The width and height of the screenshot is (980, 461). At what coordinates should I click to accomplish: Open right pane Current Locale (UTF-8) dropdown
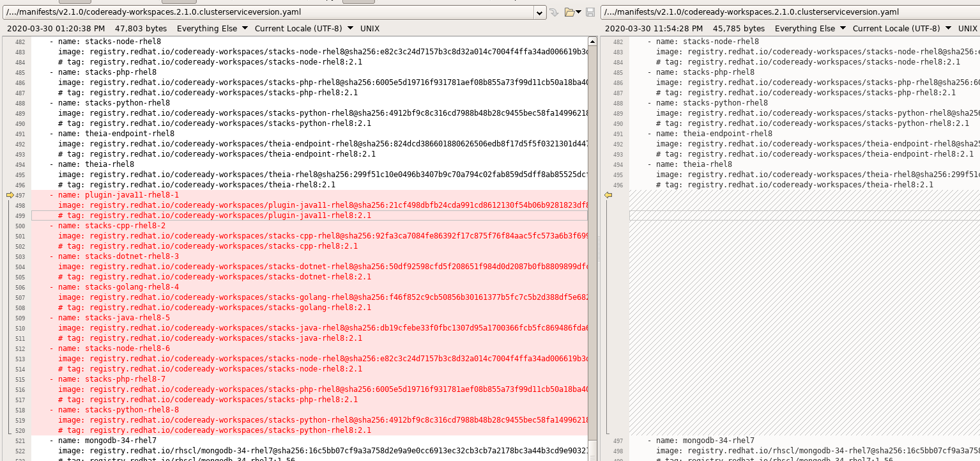point(901,29)
